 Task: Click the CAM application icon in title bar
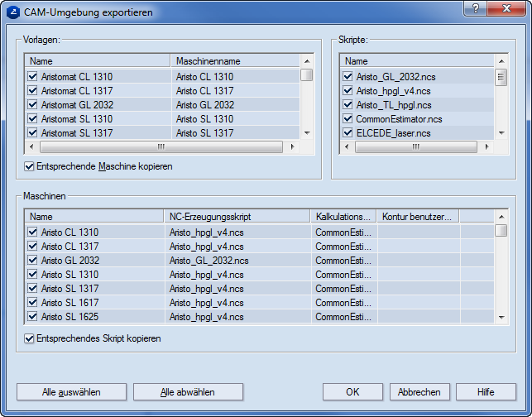click(x=13, y=12)
